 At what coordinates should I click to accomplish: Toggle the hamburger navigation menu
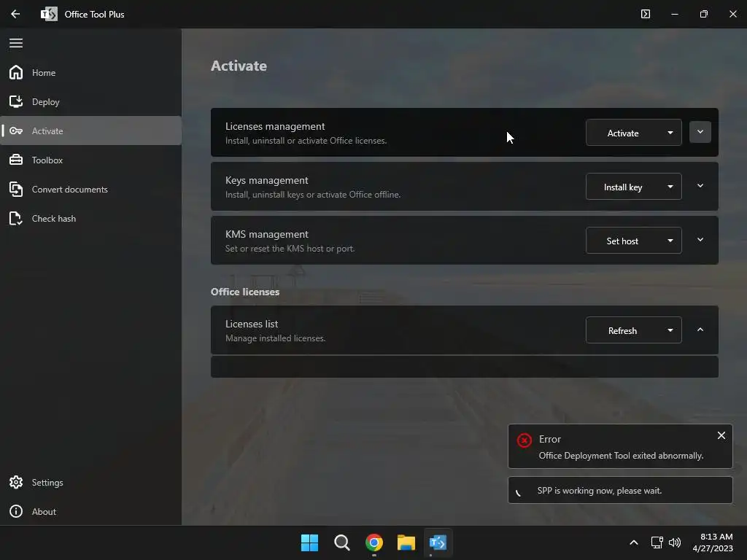16,43
